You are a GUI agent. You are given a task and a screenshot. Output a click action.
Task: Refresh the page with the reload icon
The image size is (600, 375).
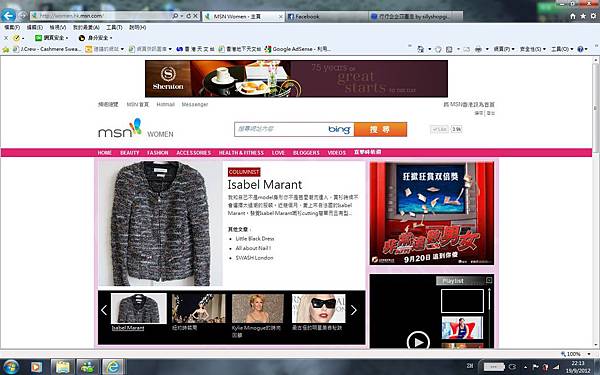[188, 16]
